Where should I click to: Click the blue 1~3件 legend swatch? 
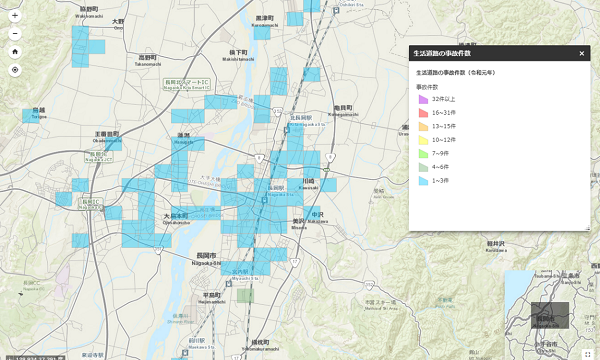click(423, 181)
